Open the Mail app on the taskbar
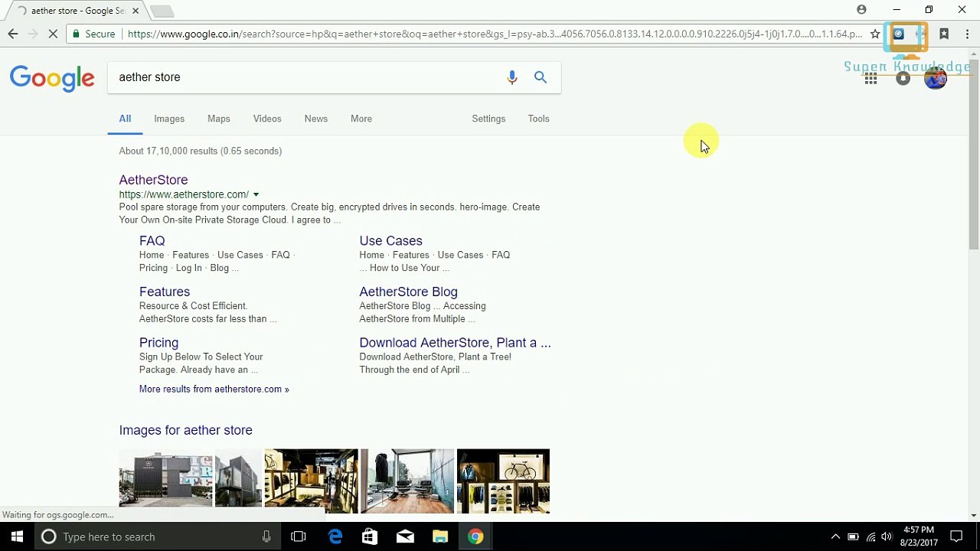The image size is (980, 551). [x=405, y=536]
